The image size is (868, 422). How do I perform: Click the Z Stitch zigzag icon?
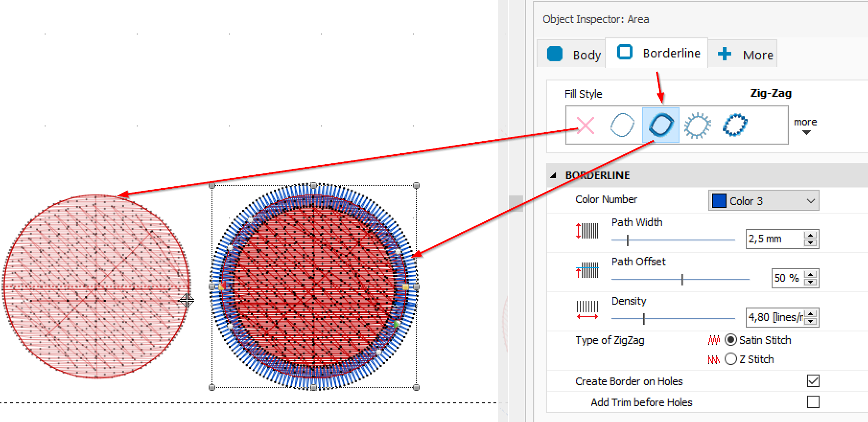(x=714, y=359)
